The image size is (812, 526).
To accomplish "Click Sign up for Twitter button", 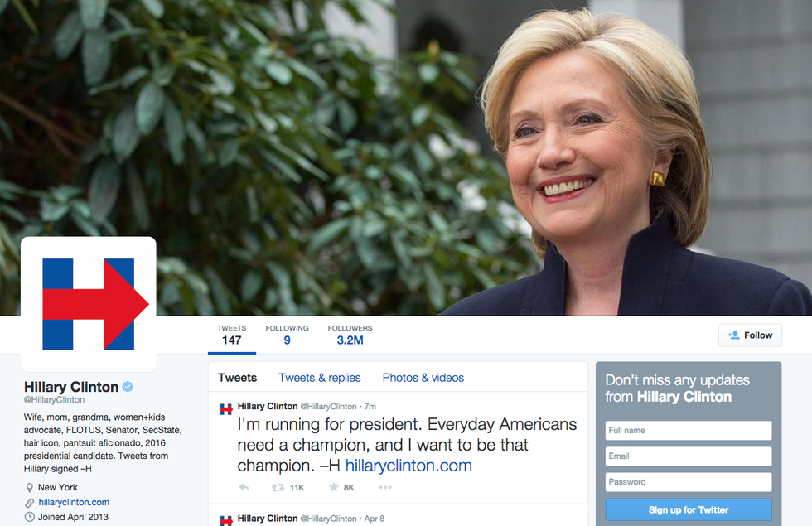I will pos(689,510).
